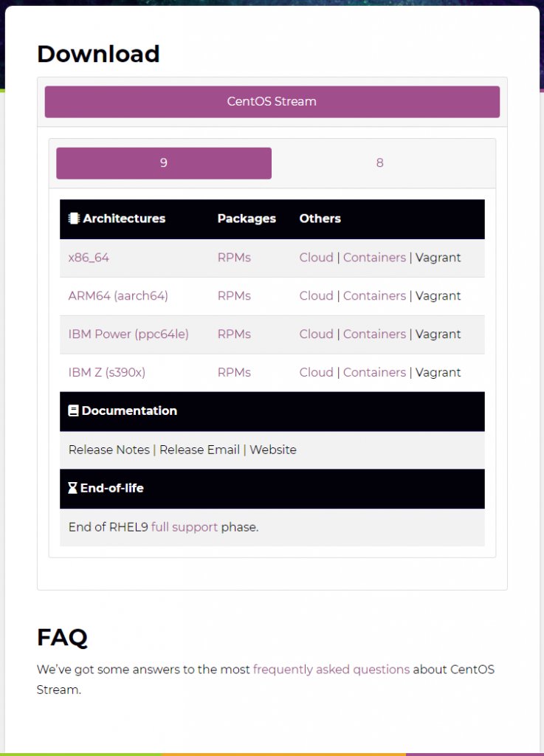Open the frequently asked questions link
The width and height of the screenshot is (544, 756).
pos(331,670)
